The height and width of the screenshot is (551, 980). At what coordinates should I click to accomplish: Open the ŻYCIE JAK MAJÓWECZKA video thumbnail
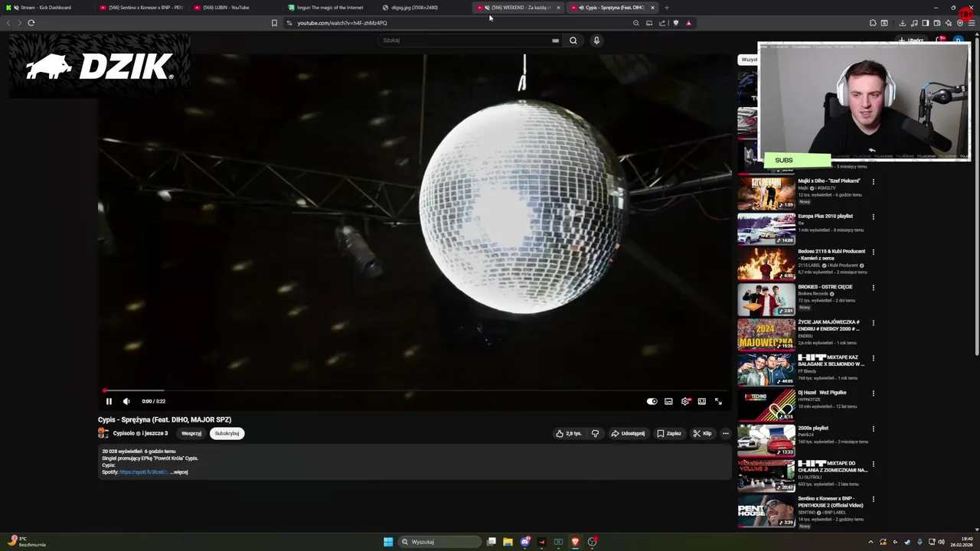click(766, 334)
